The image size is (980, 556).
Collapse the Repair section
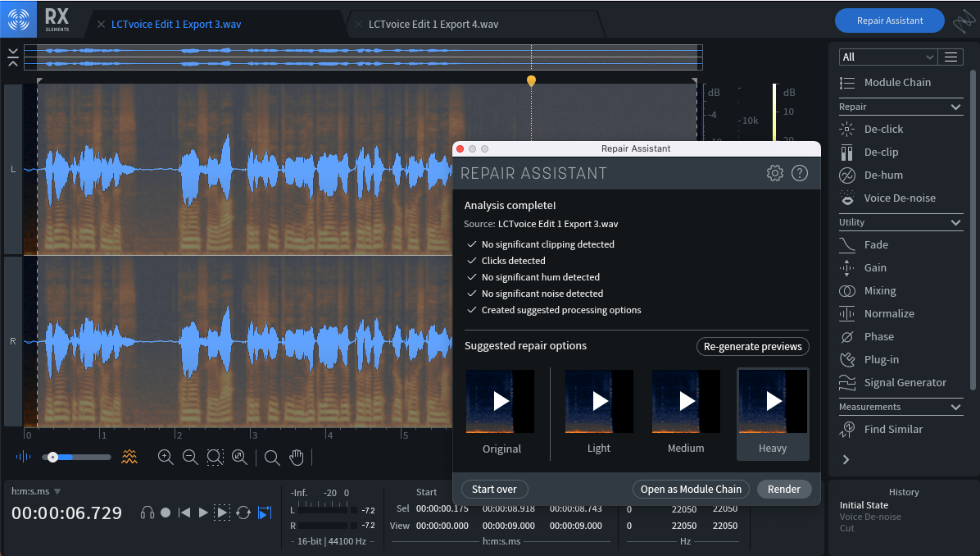955,107
